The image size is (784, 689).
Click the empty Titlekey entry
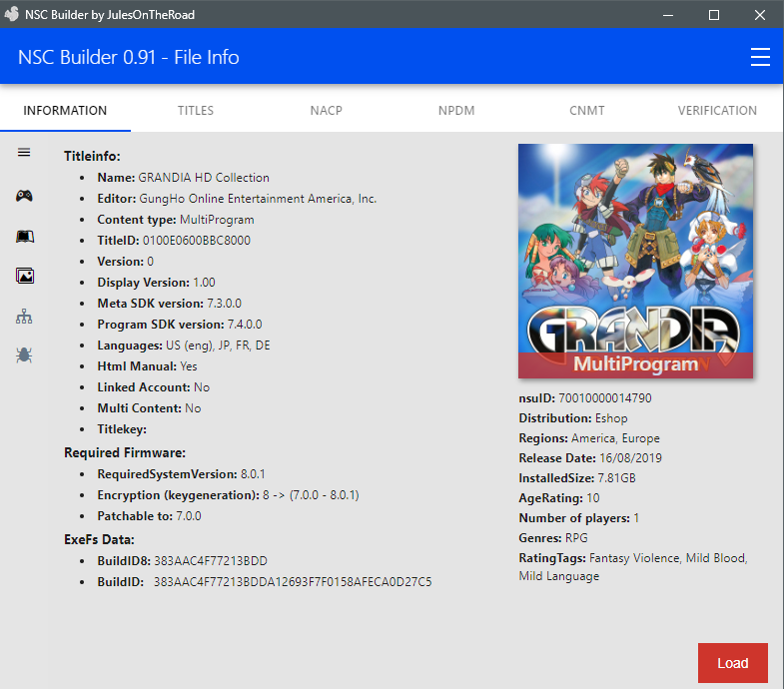pyautogui.click(x=122, y=429)
